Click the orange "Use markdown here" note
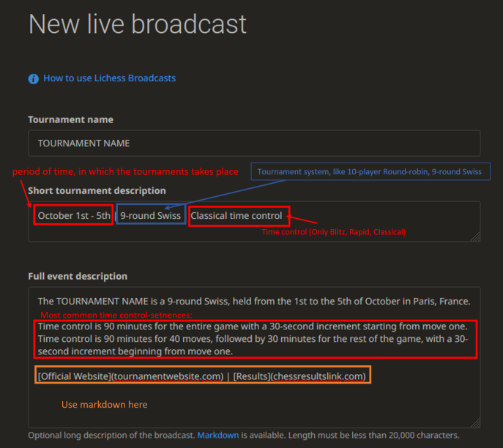The image size is (503, 448). pyautogui.click(x=104, y=404)
